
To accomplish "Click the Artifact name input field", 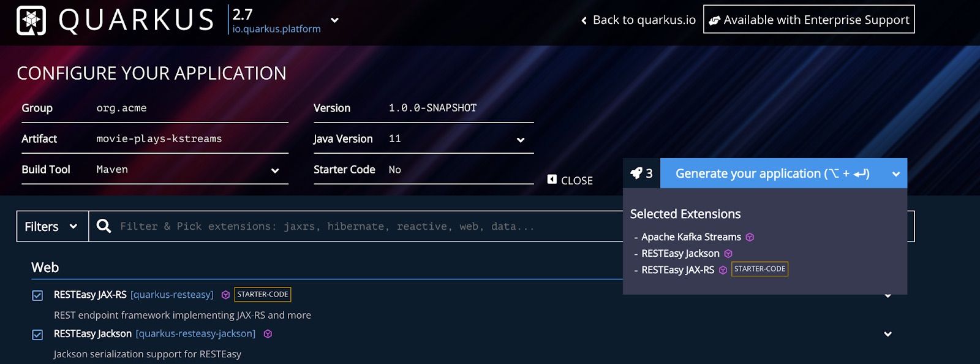I will (x=190, y=139).
